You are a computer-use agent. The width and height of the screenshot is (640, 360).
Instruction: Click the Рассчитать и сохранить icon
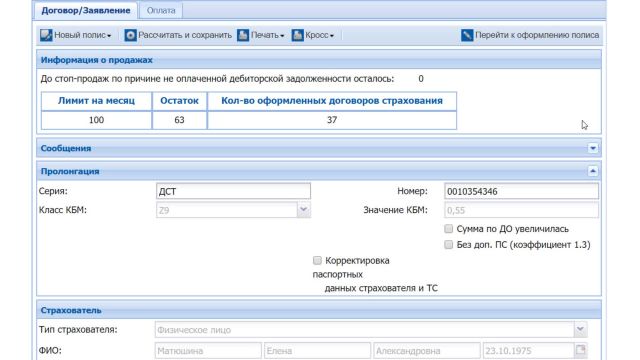point(130,35)
